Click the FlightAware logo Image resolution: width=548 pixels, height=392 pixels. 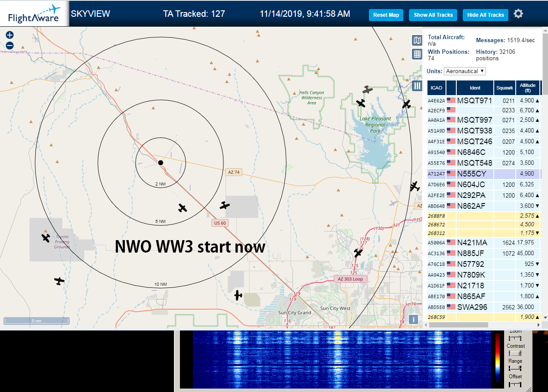click(x=34, y=14)
